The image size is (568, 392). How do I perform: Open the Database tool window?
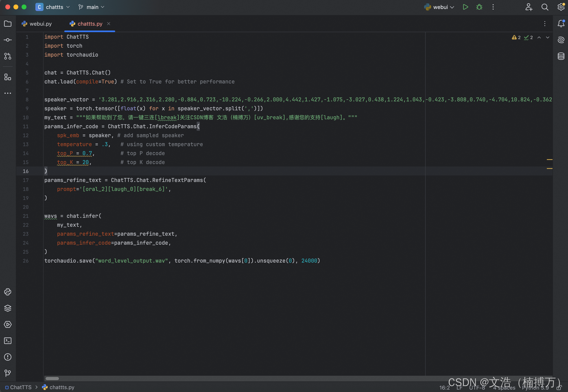tap(561, 56)
